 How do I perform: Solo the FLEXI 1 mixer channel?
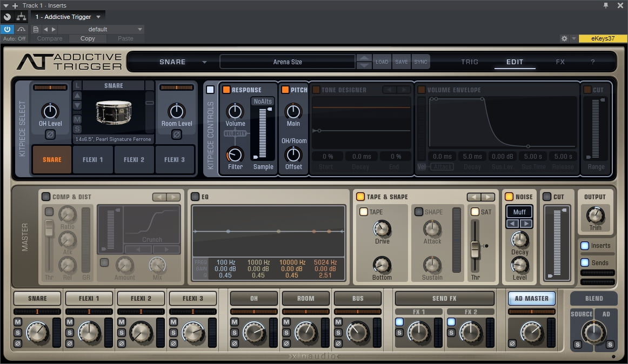pos(70,332)
